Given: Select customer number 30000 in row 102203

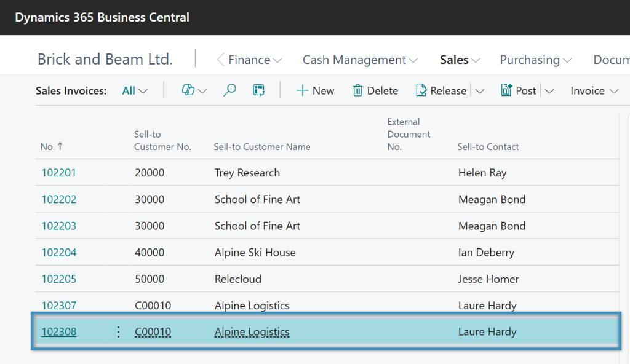Looking at the screenshot, I should coord(150,226).
